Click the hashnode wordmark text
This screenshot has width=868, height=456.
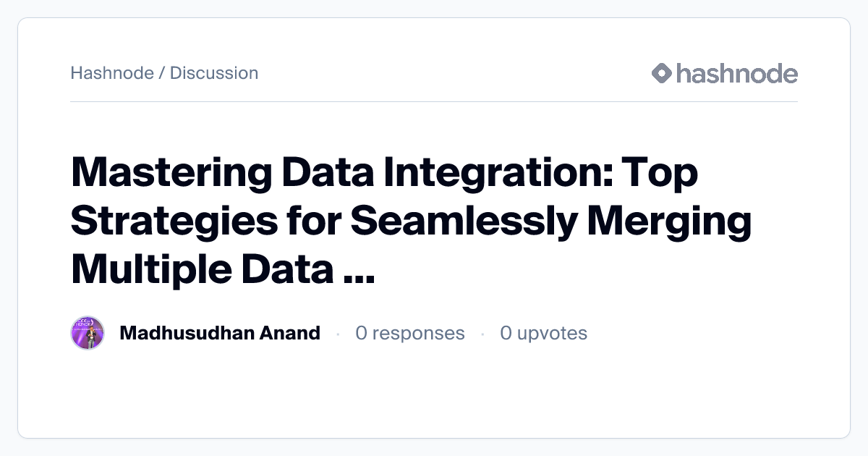pos(736,73)
